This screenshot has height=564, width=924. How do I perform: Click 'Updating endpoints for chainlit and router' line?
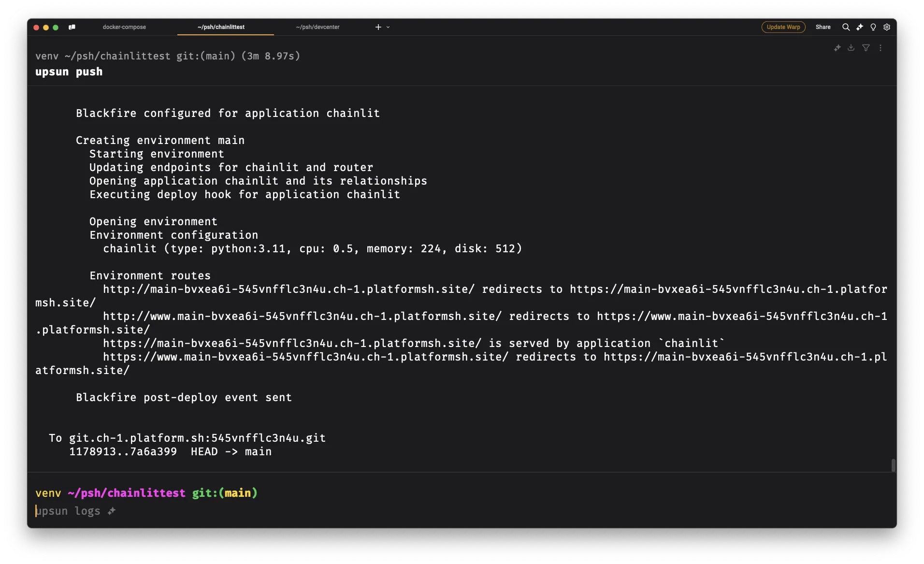231,167
